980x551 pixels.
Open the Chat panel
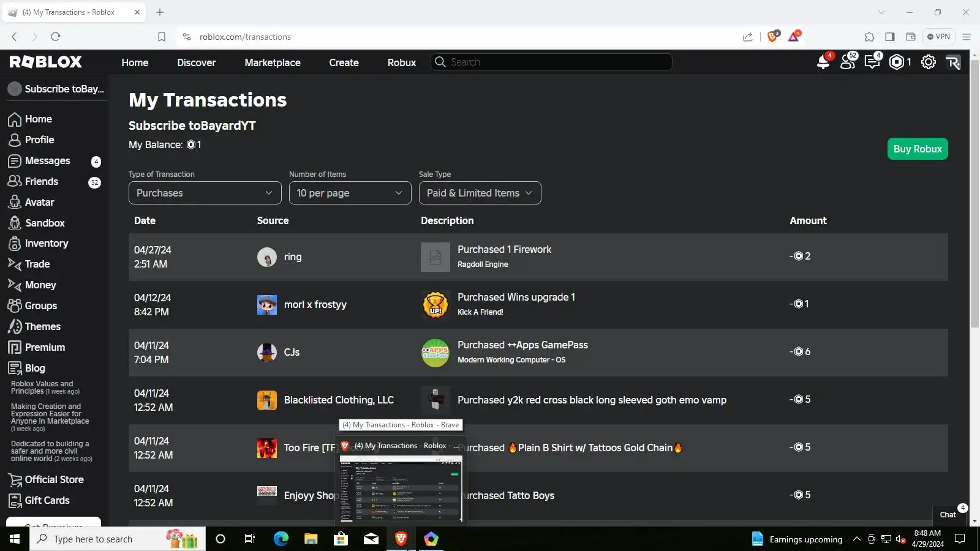[x=949, y=514]
